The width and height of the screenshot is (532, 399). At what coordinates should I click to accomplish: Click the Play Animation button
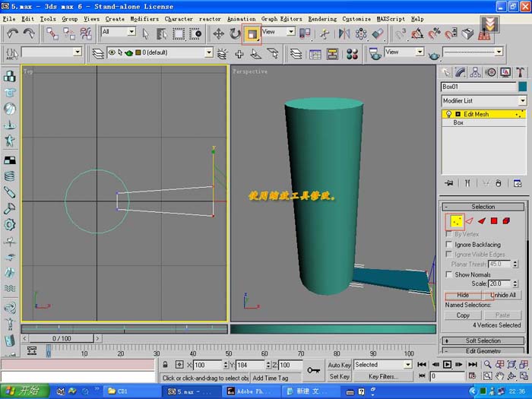pos(447,365)
